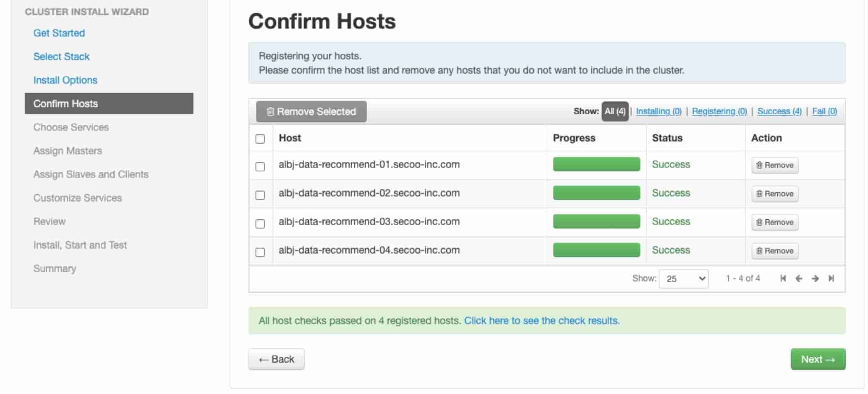The width and height of the screenshot is (868, 394).
Task: Select the checkbox for albj-data-recommend-04 host
Action: pyautogui.click(x=260, y=252)
